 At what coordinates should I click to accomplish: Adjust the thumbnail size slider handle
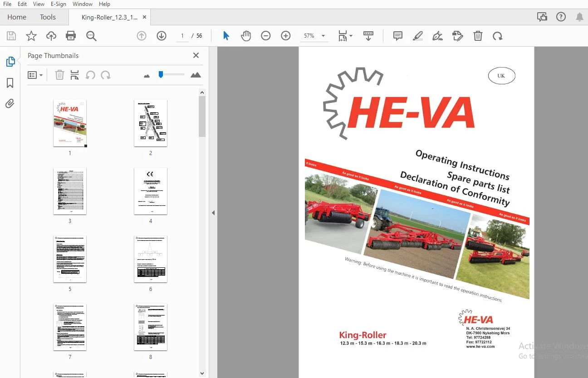coord(161,74)
